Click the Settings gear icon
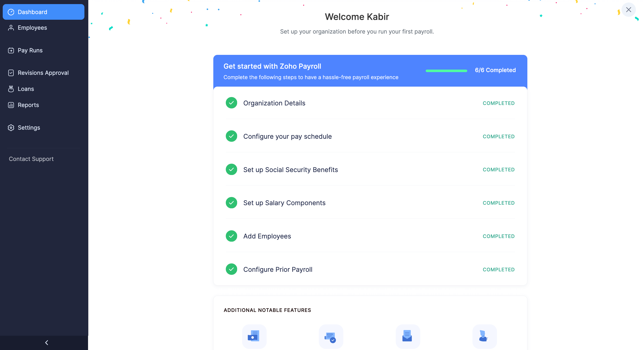 click(x=11, y=128)
